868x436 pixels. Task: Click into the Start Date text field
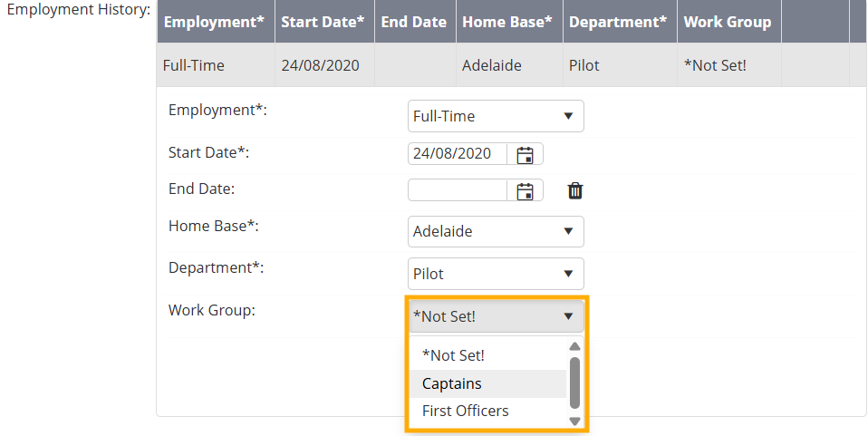pos(458,154)
